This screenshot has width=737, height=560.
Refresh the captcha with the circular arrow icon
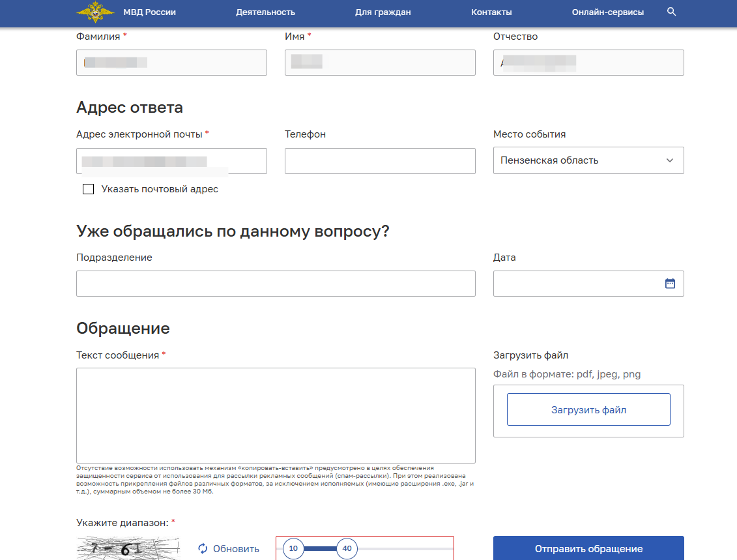pos(202,549)
